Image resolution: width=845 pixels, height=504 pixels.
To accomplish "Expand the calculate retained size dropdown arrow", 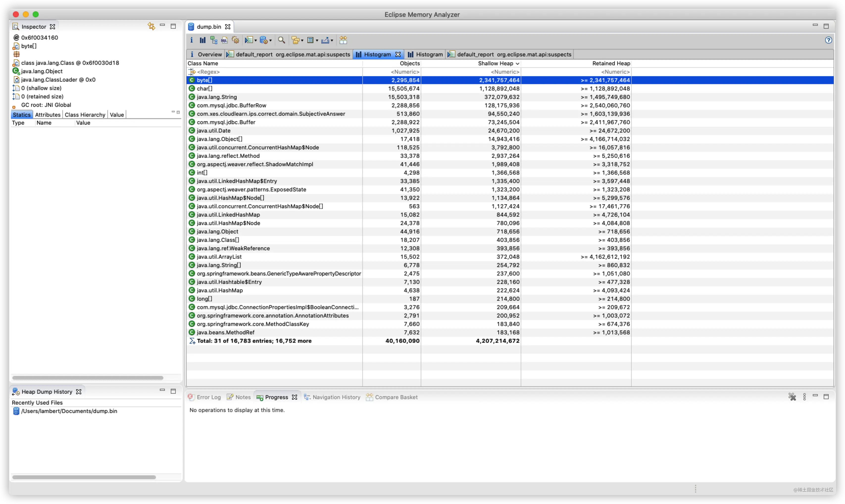I will (317, 41).
